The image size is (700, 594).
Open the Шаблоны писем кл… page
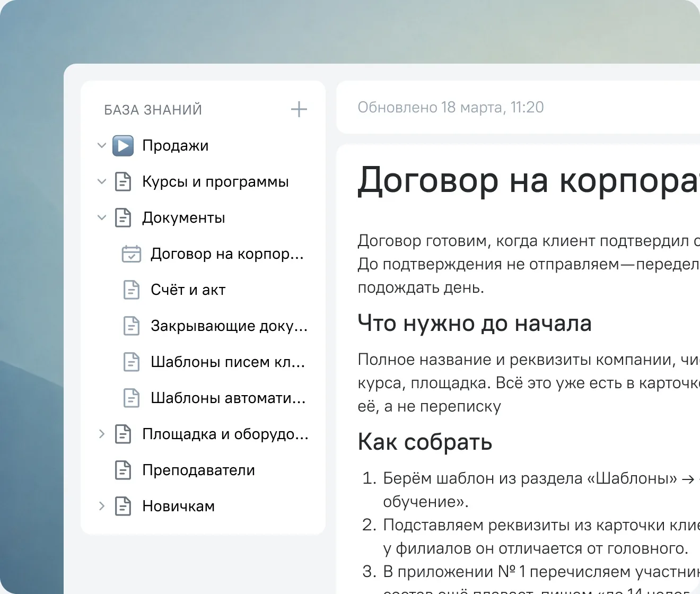(228, 362)
